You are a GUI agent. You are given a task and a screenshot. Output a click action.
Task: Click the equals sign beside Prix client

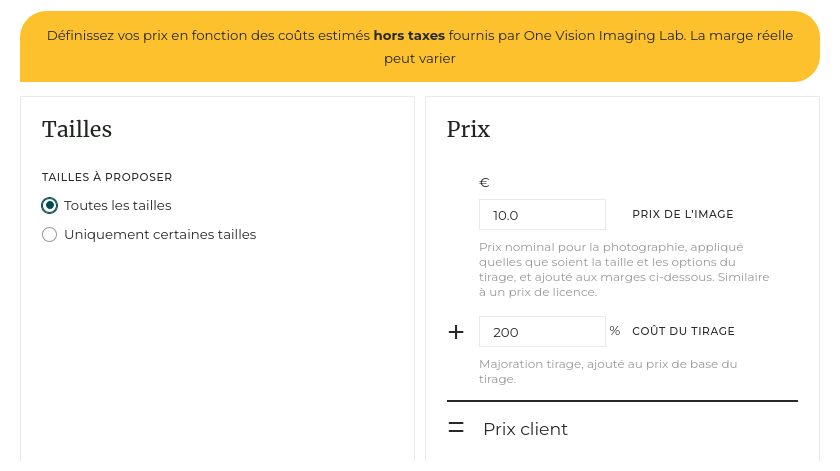tap(456, 428)
